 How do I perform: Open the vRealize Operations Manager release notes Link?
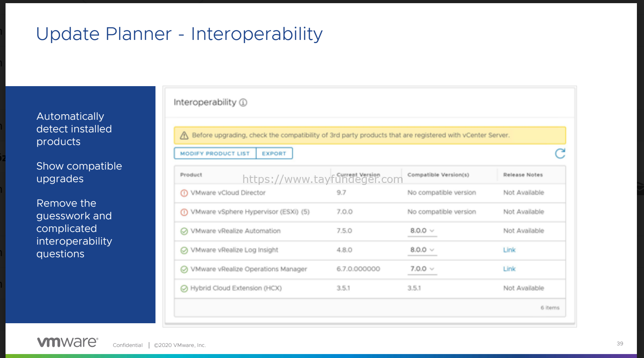[x=509, y=269]
